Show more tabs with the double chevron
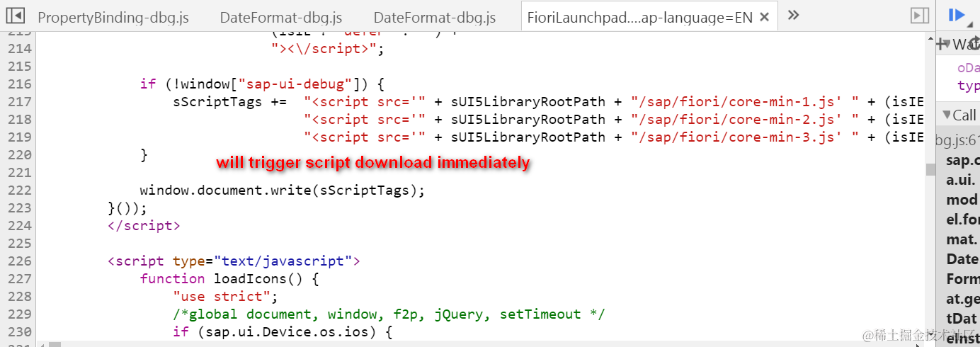 (x=793, y=16)
